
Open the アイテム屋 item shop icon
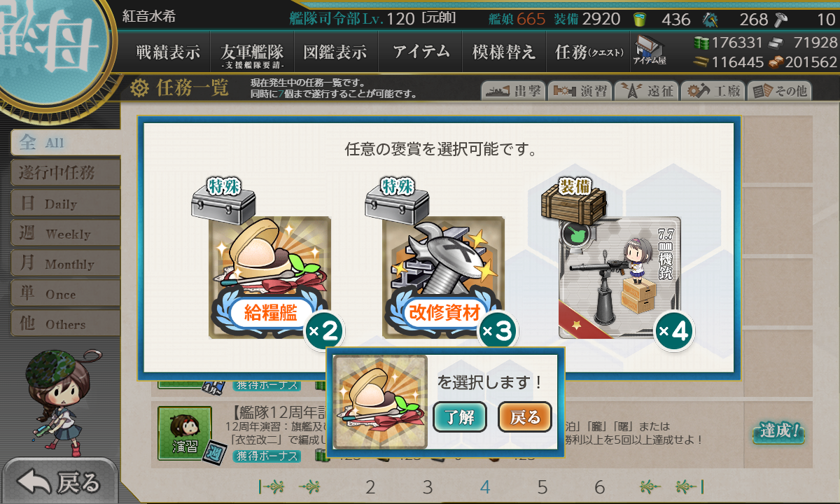650,50
